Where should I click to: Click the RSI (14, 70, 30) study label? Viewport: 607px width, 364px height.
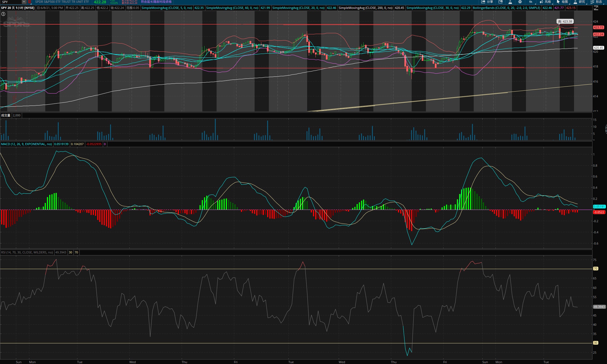click(x=27, y=252)
